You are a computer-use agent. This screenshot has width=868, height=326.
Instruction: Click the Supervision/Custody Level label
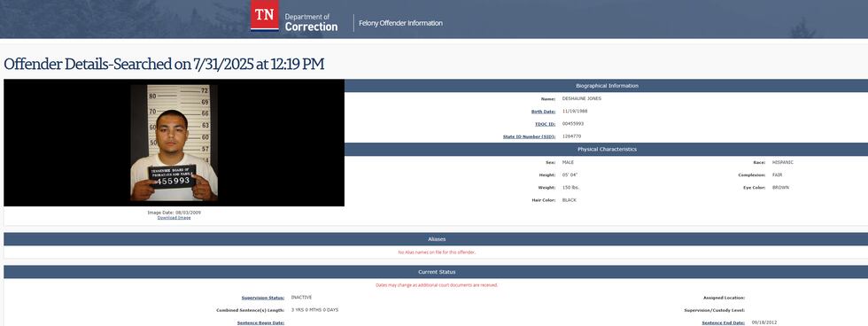714,311
